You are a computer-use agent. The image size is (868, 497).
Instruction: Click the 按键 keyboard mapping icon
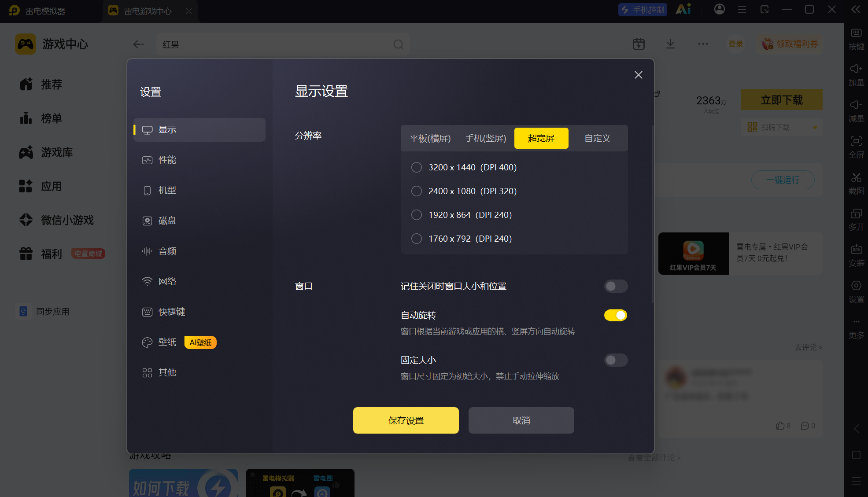tap(856, 33)
